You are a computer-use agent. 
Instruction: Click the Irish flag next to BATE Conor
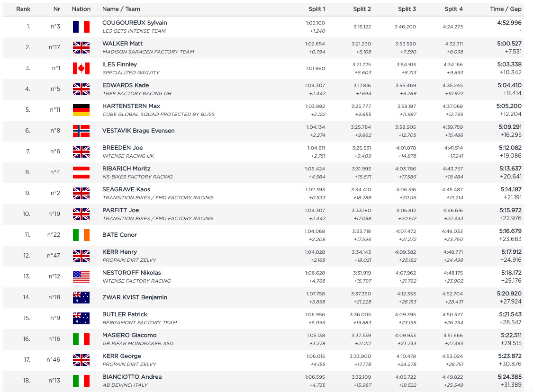81,235
